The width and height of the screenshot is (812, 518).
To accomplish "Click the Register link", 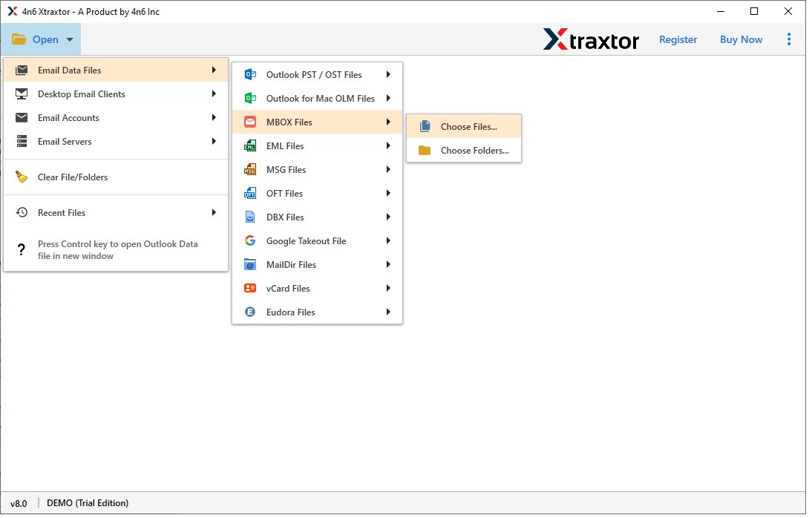I will (678, 39).
